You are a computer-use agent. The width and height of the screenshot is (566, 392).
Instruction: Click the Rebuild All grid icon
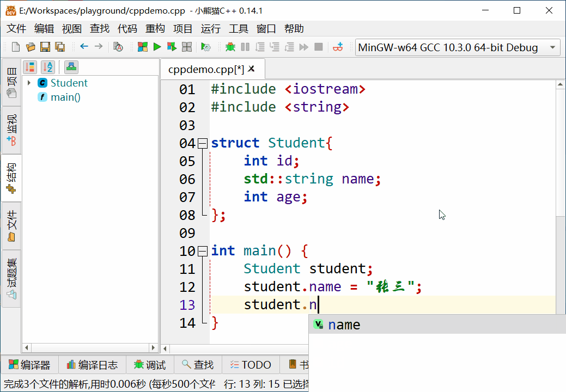click(186, 47)
